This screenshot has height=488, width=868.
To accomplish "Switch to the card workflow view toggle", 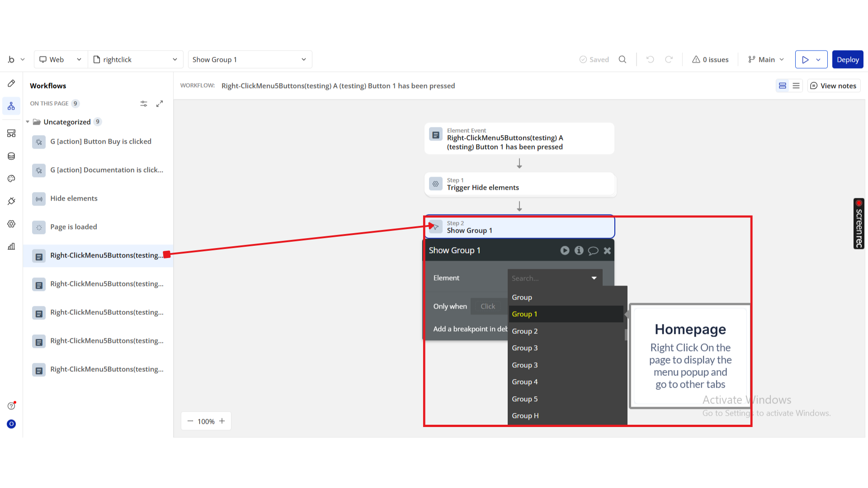I will [783, 86].
